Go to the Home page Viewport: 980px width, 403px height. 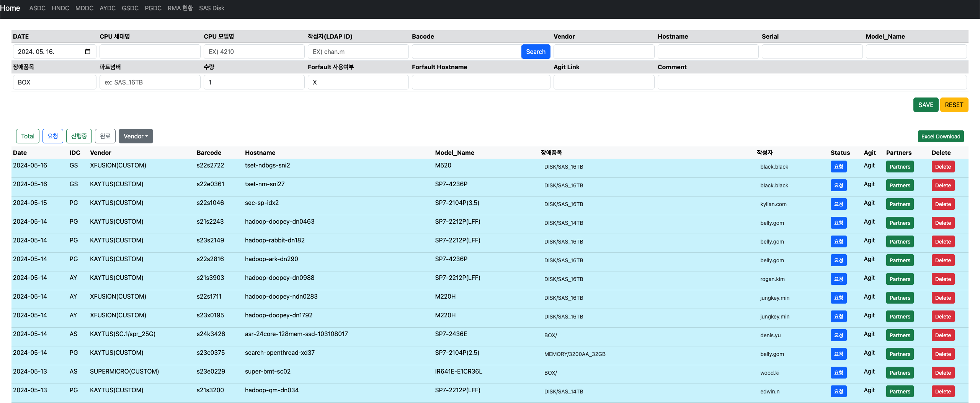click(10, 8)
